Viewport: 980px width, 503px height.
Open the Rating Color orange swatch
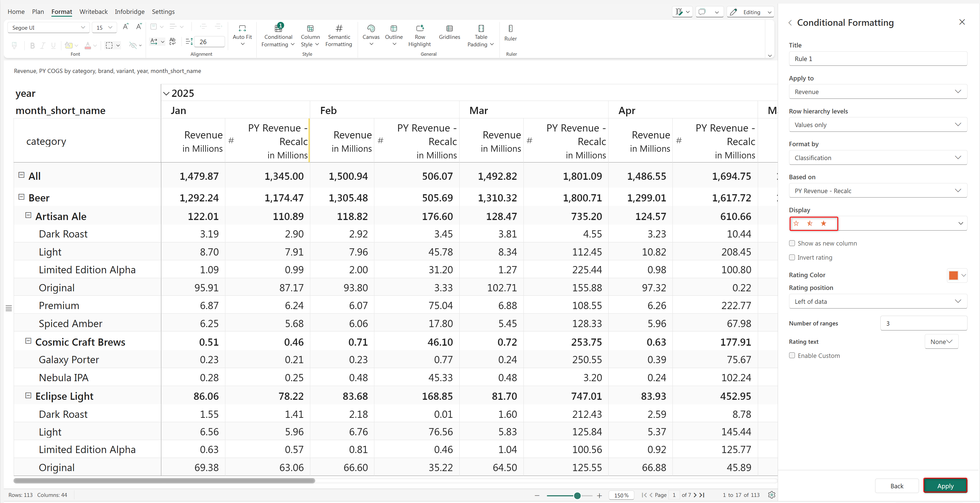click(953, 275)
